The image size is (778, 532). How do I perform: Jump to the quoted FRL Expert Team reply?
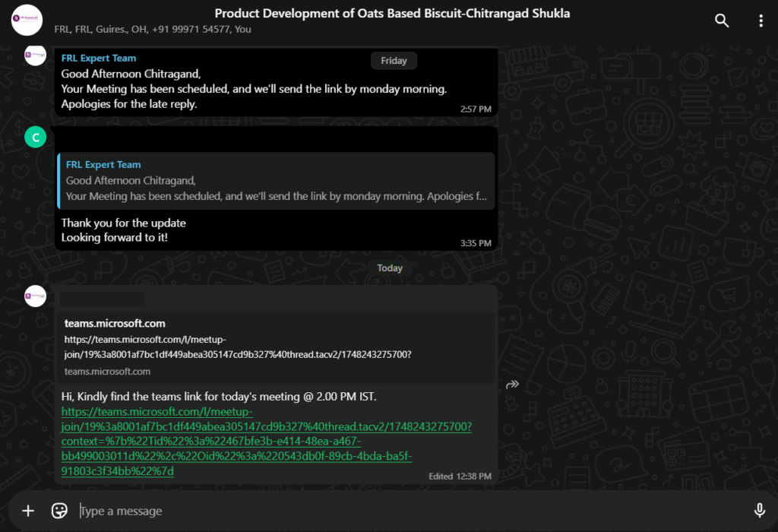click(276, 181)
